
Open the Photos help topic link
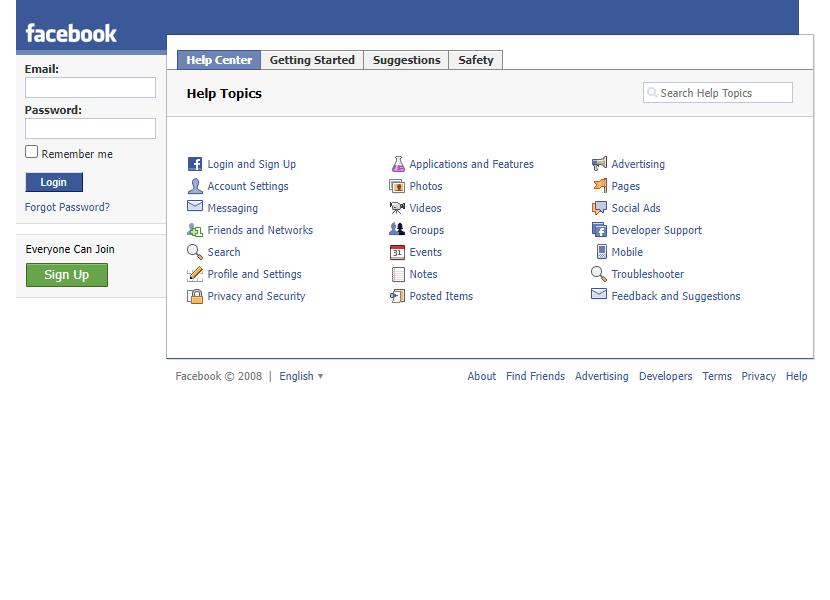426,186
